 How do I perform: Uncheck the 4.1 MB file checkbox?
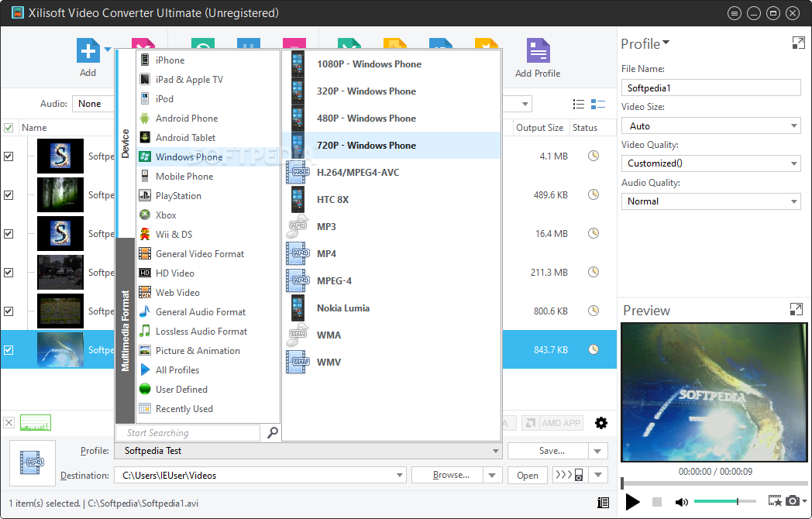9,156
